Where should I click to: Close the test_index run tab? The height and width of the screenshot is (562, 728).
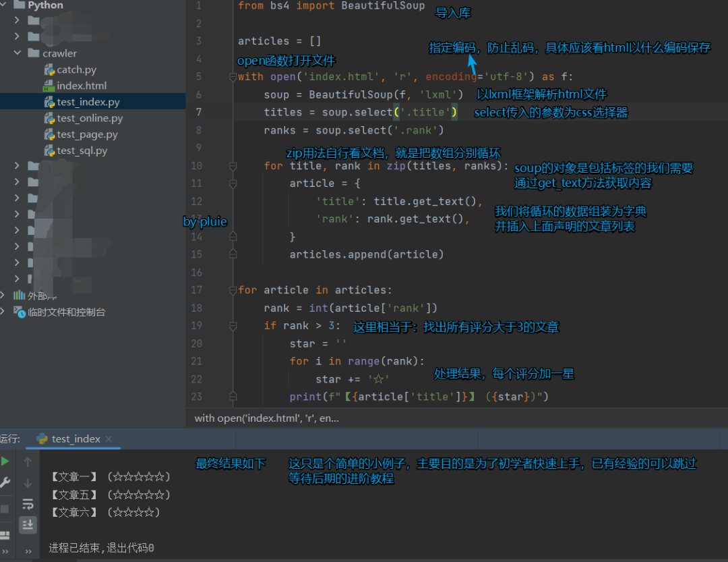(109, 439)
